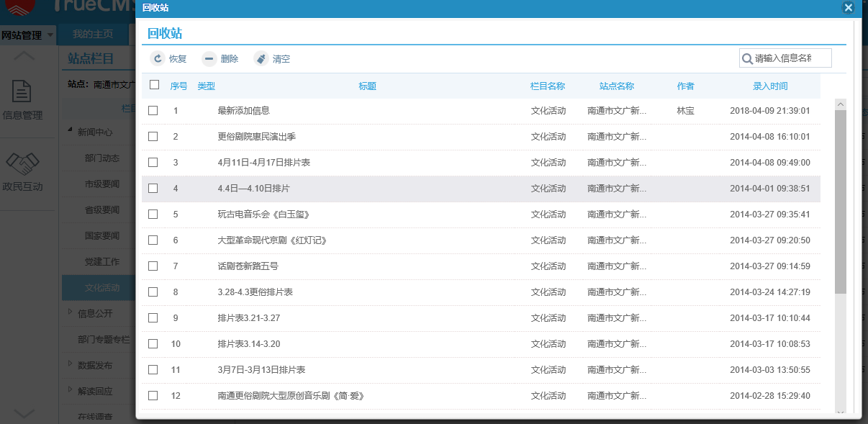
Task: Select 部门专题专栏 in the tree
Action: click(x=104, y=340)
